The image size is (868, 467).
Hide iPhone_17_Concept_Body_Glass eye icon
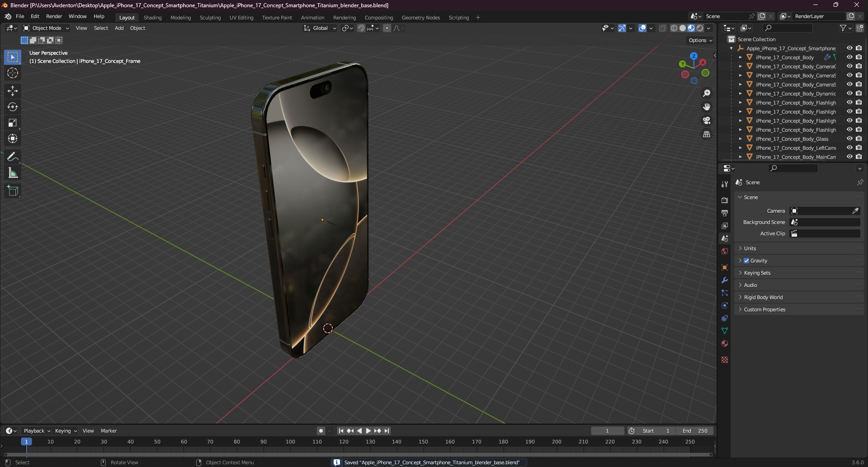pyautogui.click(x=849, y=138)
